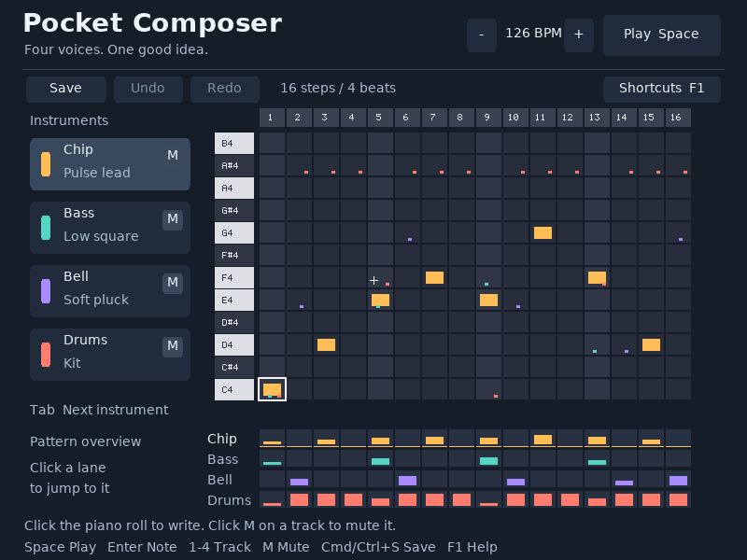Image resolution: width=747 pixels, height=560 pixels.
Task: Click the teal Bass color swatch
Action: [x=46, y=228]
